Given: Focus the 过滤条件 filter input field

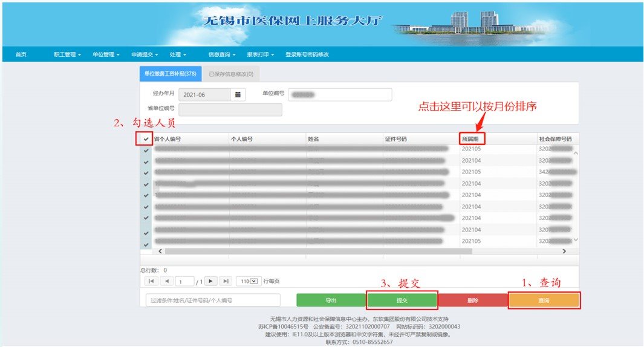Looking at the screenshot, I should [213, 300].
